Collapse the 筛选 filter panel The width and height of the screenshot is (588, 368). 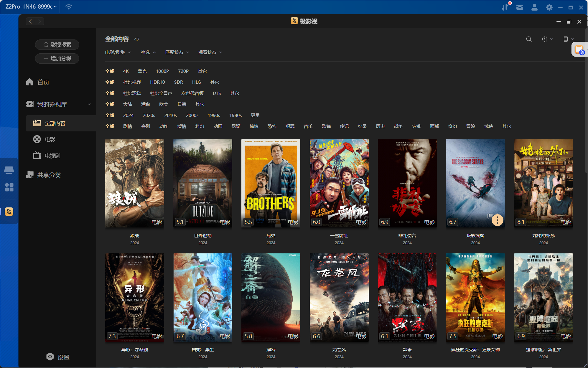[148, 52]
